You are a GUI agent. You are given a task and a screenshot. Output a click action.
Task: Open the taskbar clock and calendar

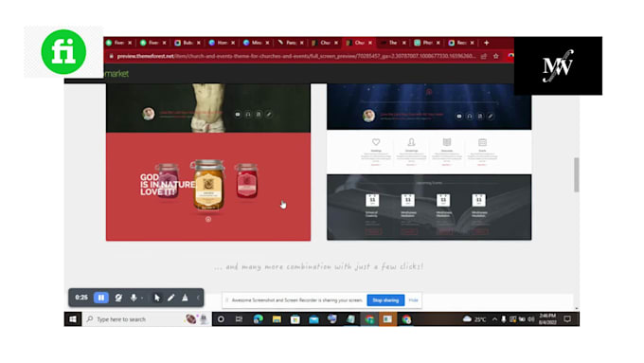click(548, 319)
